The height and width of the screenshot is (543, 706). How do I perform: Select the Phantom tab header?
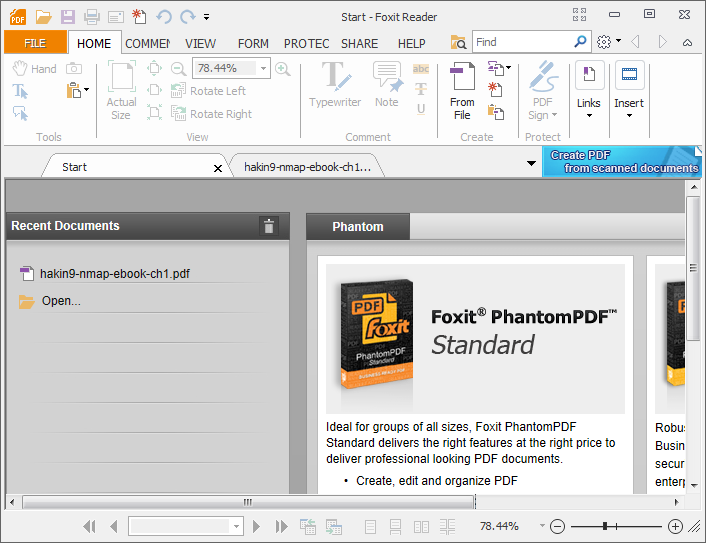(358, 226)
